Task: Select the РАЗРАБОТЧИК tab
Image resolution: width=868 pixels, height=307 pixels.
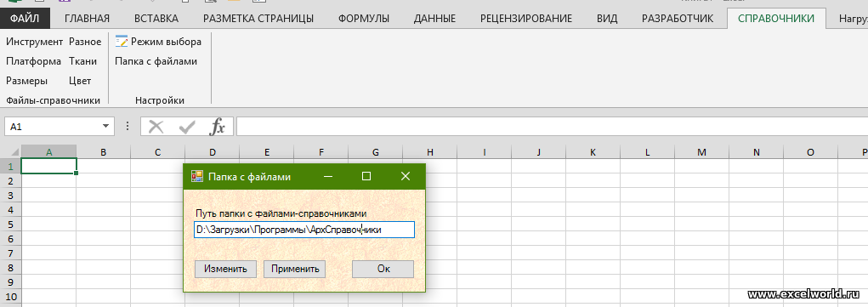Action: point(678,19)
